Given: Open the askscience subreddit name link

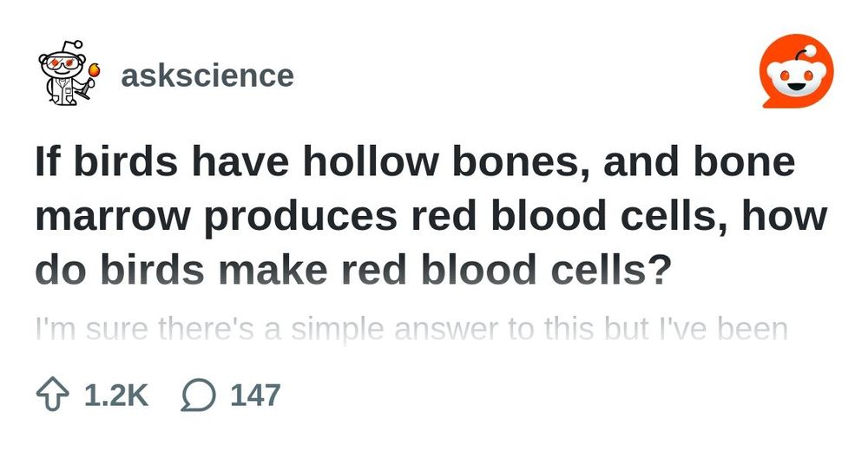Looking at the screenshot, I should (207, 75).
